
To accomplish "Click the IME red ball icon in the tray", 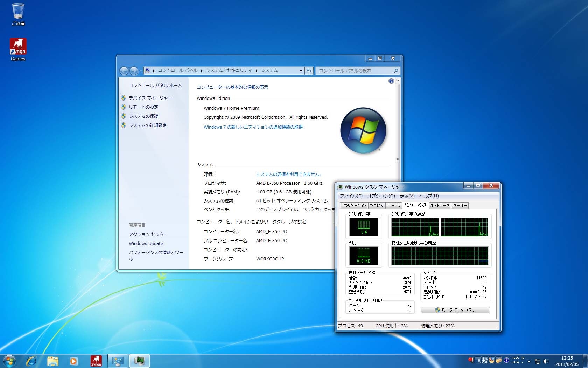I will (471, 360).
